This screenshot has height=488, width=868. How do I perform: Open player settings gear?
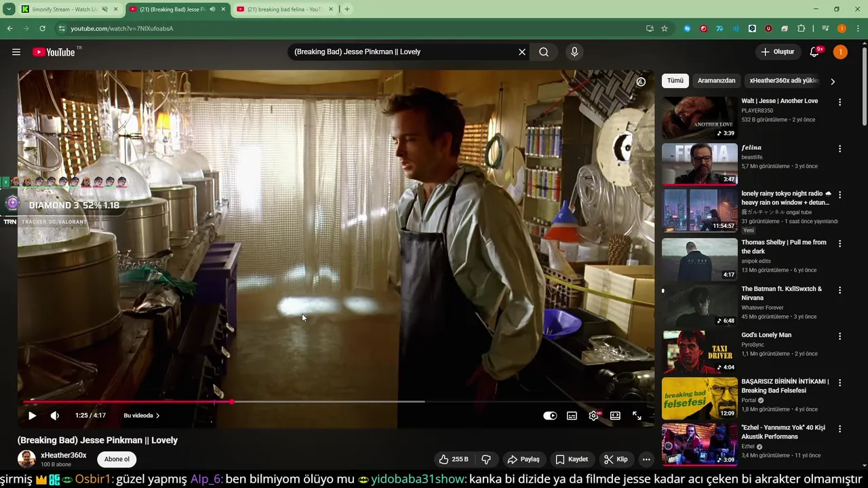(594, 415)
